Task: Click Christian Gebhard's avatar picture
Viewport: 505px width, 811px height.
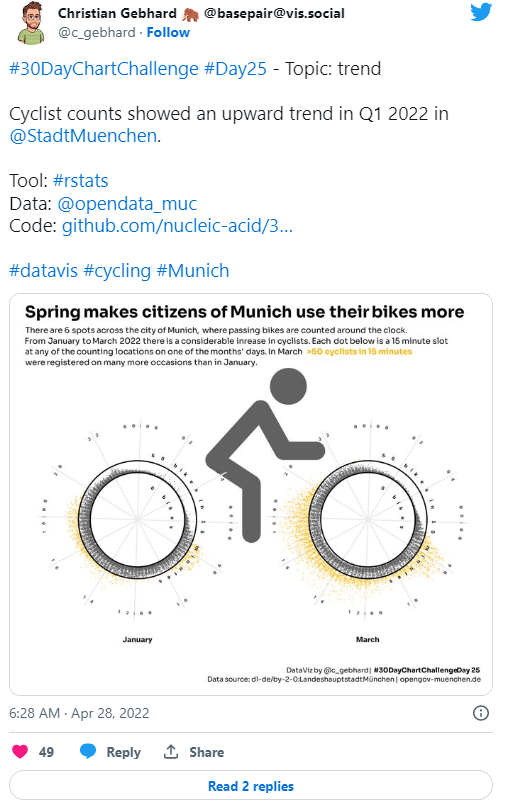Action: click(x=32, y=23)
